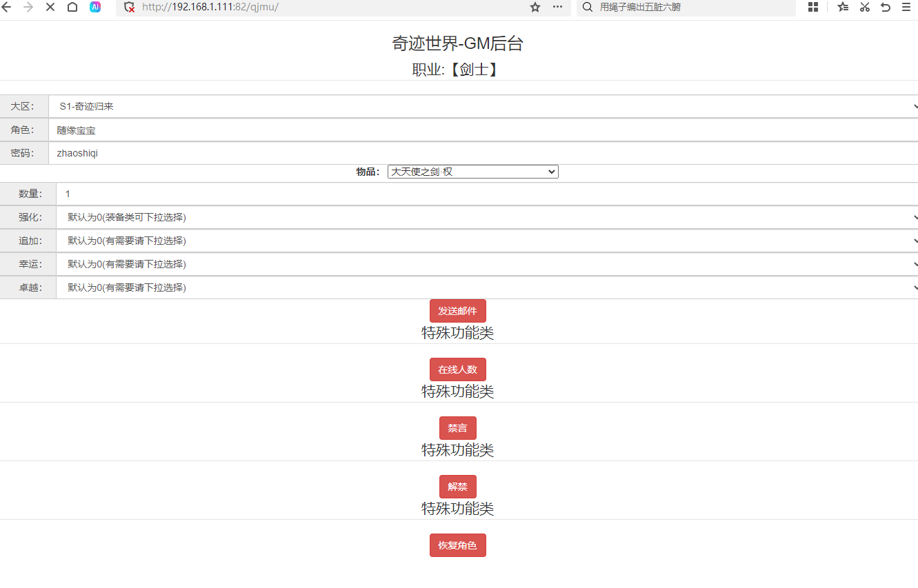The width and height of the screenshot is (918, 588).
Task: Open the extensions grid icon
Action: pyautogui.click(x=813, y=7)
